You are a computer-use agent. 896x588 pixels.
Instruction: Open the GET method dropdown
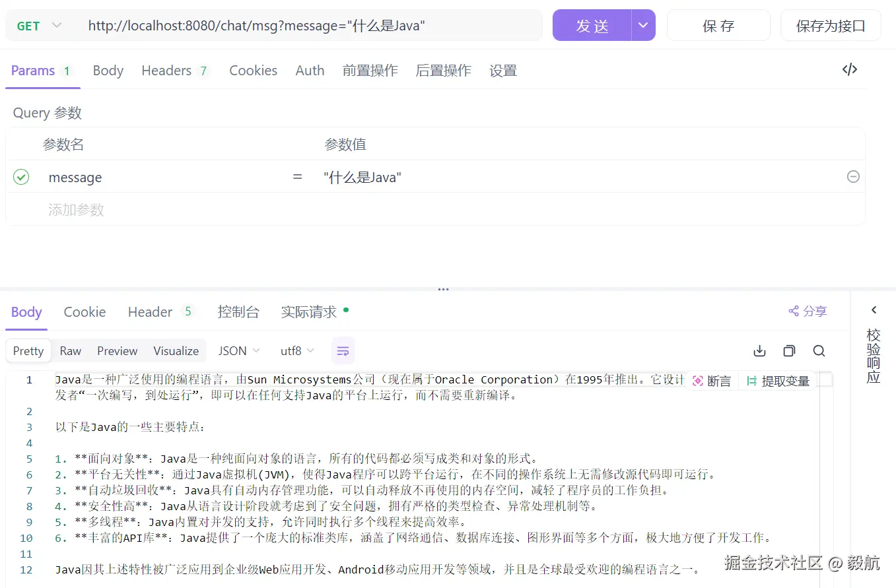(37, 26)
